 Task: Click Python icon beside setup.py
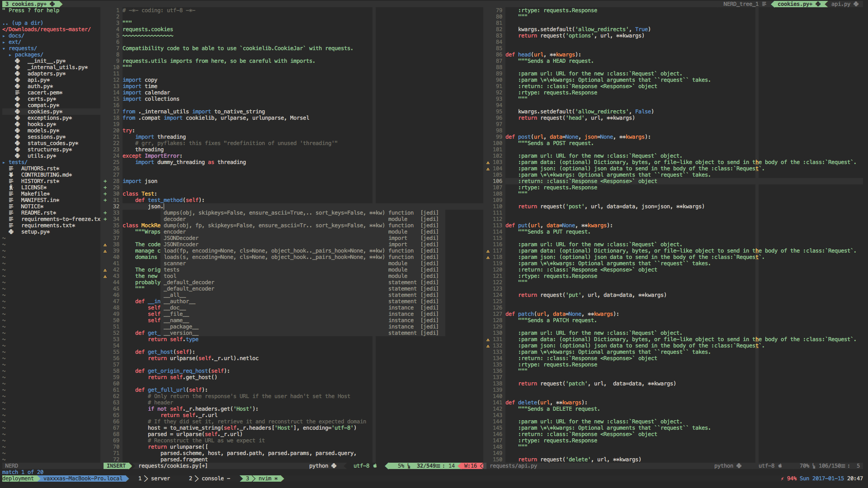[11, 232]
